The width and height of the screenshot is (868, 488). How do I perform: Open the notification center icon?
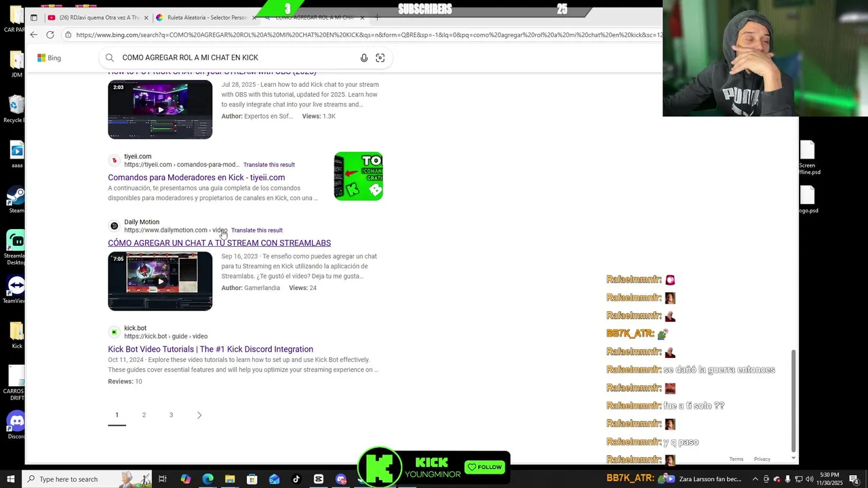(856, 479)
